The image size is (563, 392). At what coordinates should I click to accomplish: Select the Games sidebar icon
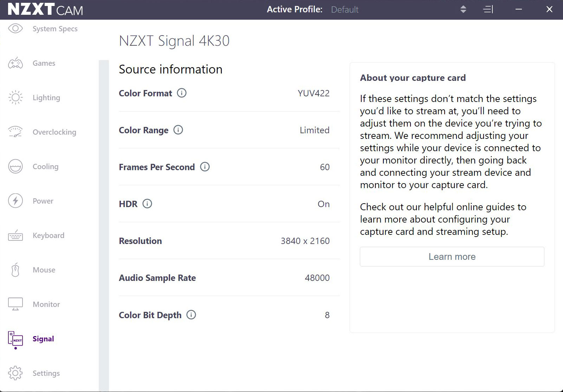[15, 63]
